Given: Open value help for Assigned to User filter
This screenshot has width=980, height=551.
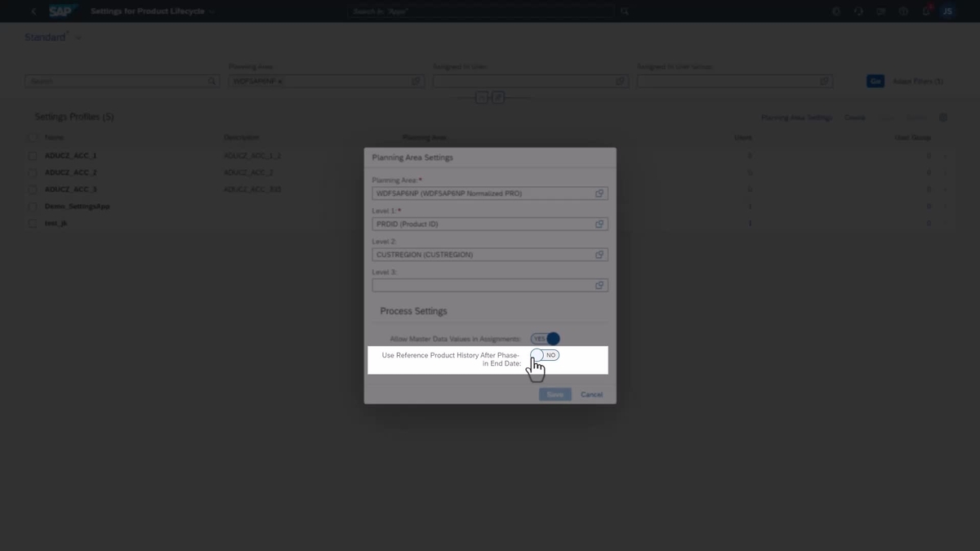Looking at the screenshot, I should pyautogui.click(x=620, y=81).
